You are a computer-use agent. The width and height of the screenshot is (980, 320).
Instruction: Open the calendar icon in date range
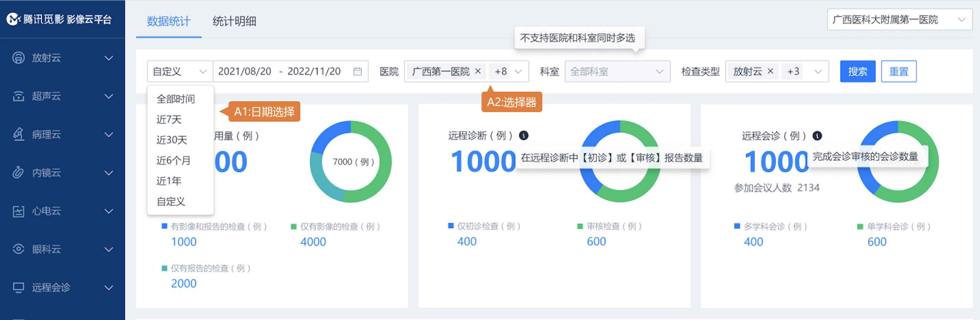[357, 71]
